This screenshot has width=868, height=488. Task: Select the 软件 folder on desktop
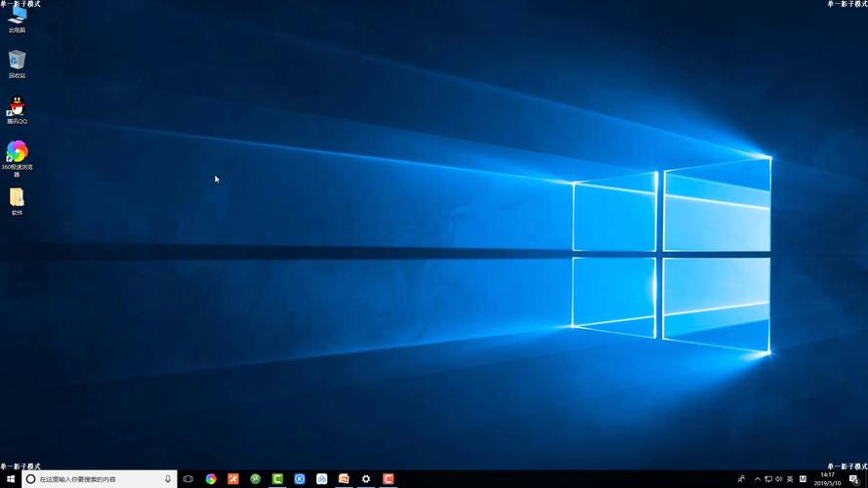tap(17, 199)
